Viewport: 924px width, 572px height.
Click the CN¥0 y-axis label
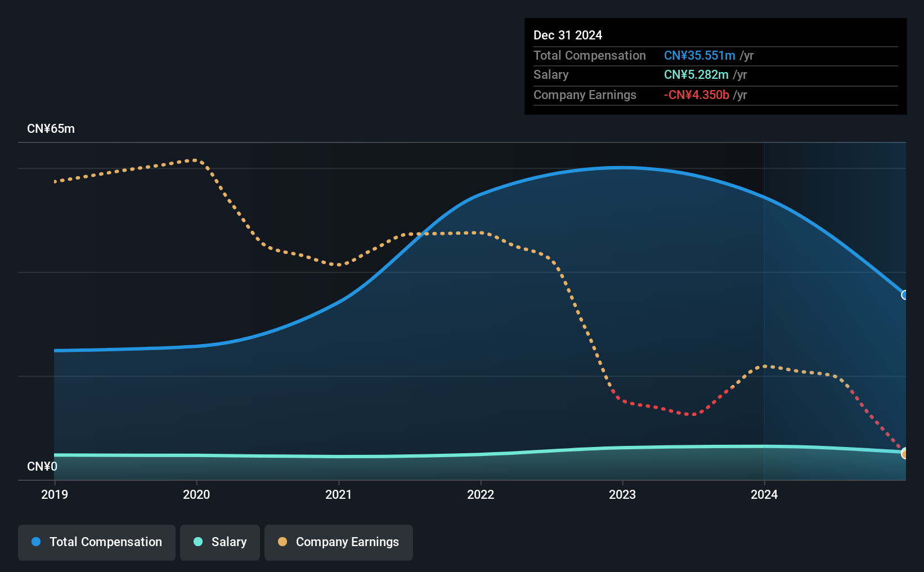click(x=42, y=467)
